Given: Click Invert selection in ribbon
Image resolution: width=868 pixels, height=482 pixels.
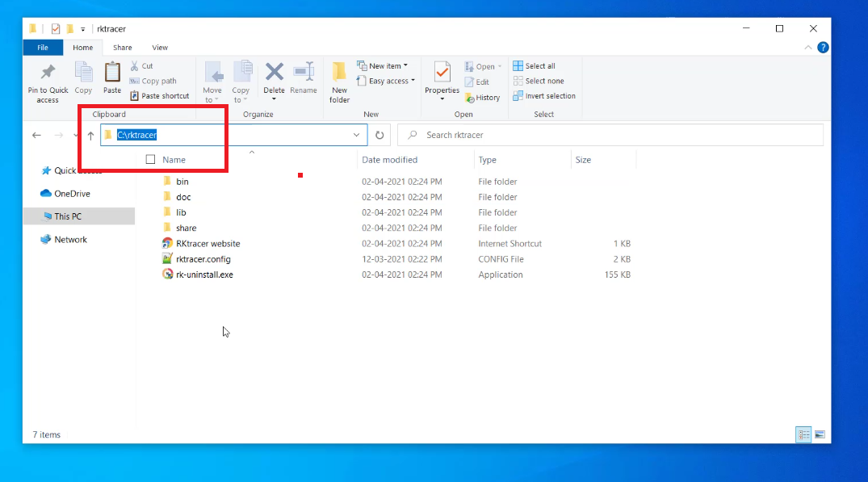Looking at the screenshot, I should (544, 96).
